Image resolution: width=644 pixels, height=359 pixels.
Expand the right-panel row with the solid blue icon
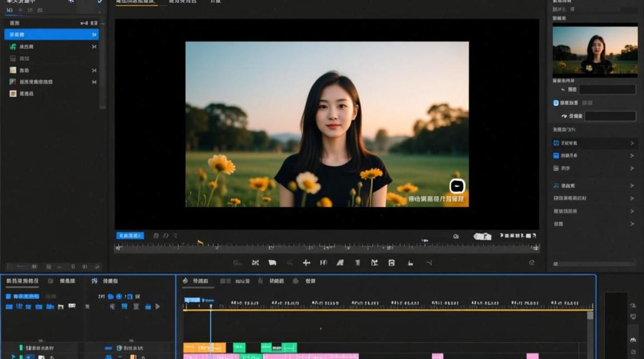(x=595, y=156)
